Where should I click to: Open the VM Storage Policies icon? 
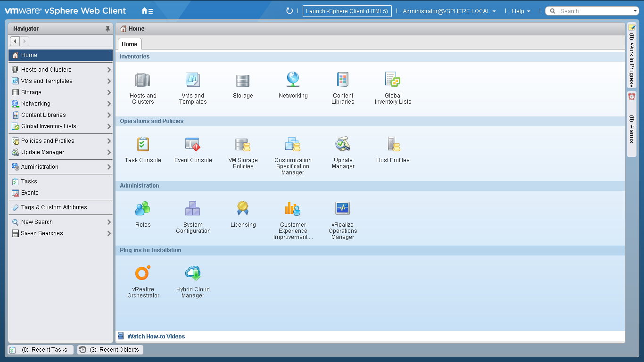pyautogui.click(x=243, y=145)
